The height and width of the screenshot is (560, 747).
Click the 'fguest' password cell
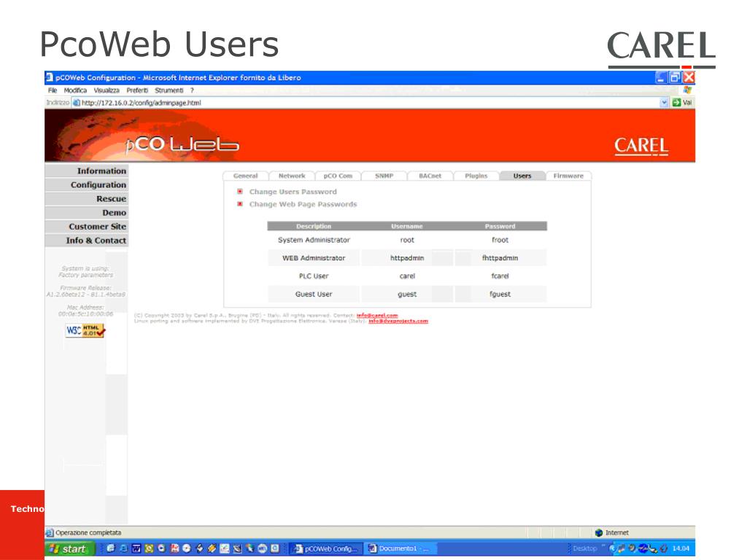point(500,295)
